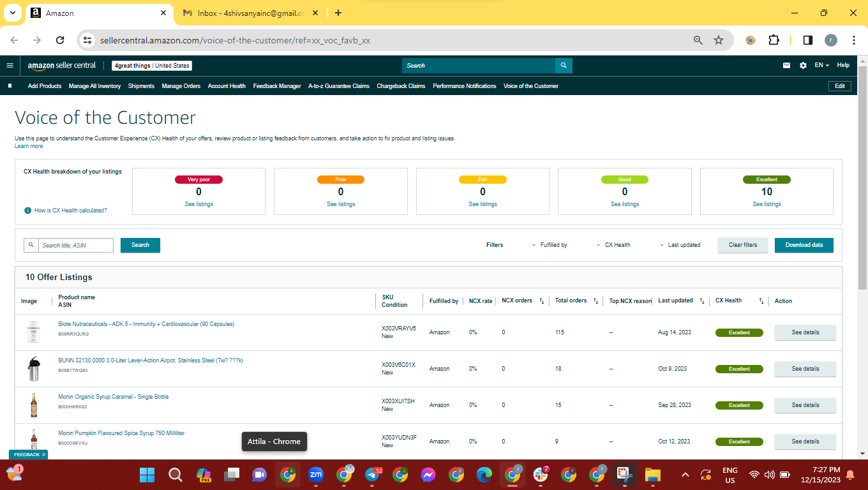The height and width of the screenshot is (490, 868).
Task: Expand the CX Health filter dropdown
Action: point(613,245)
